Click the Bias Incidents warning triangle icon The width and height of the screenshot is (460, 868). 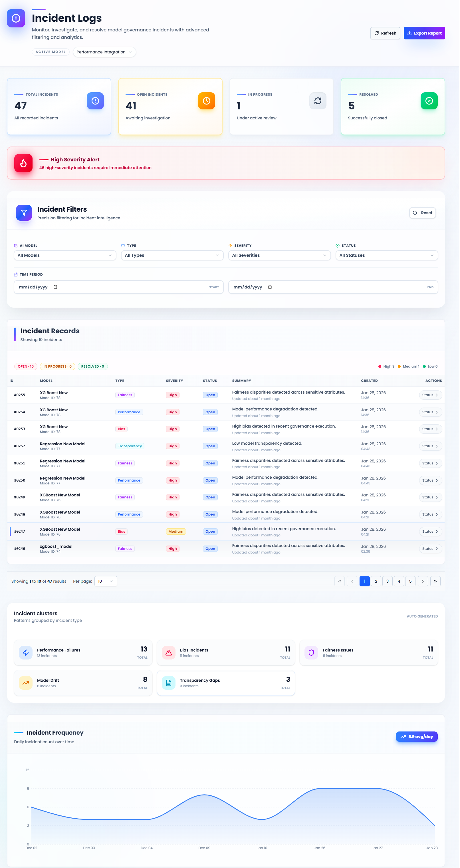[169, 653]
